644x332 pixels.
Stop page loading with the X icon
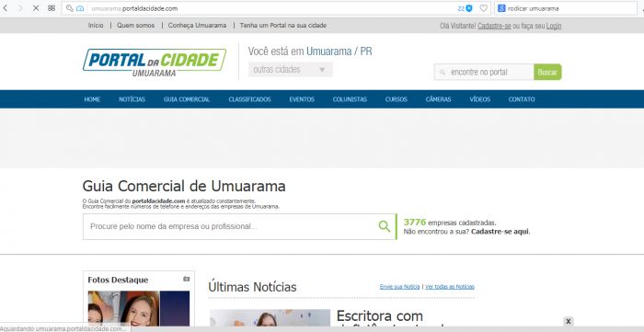pos(36,8)
